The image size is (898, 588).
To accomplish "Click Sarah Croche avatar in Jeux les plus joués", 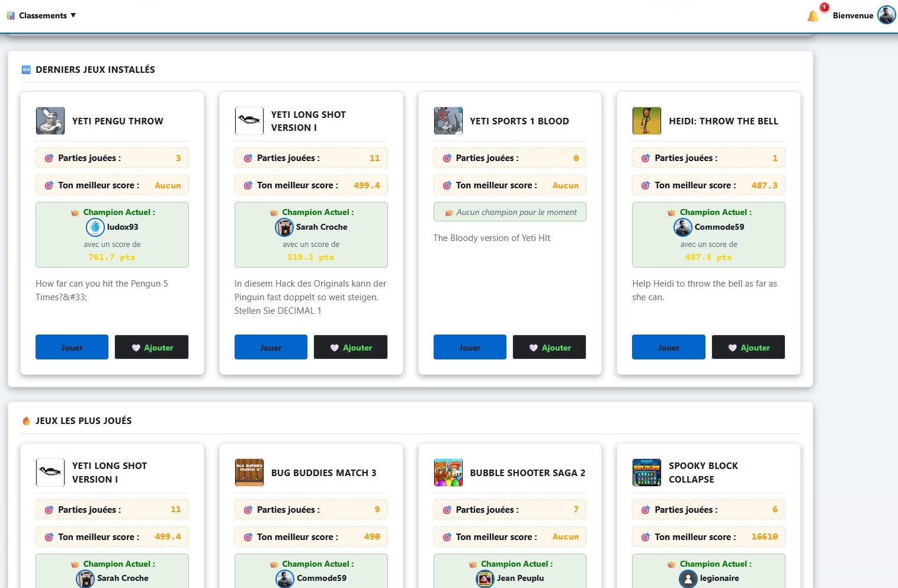I will coord(85,579).
